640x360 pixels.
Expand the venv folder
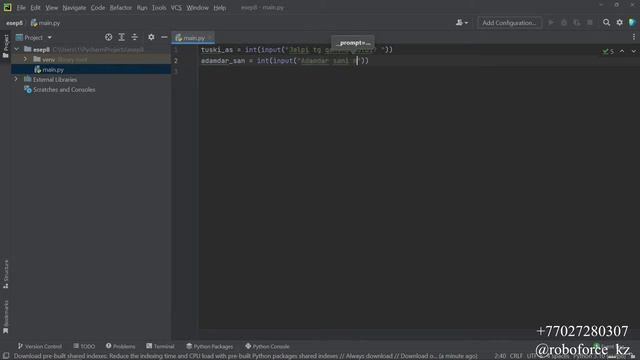[25, 60]
